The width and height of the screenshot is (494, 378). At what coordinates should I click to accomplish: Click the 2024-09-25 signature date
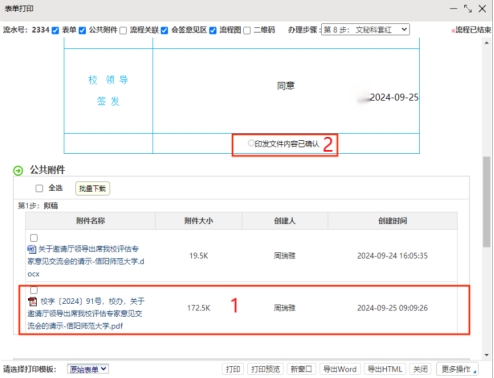[x=394, y=97]
